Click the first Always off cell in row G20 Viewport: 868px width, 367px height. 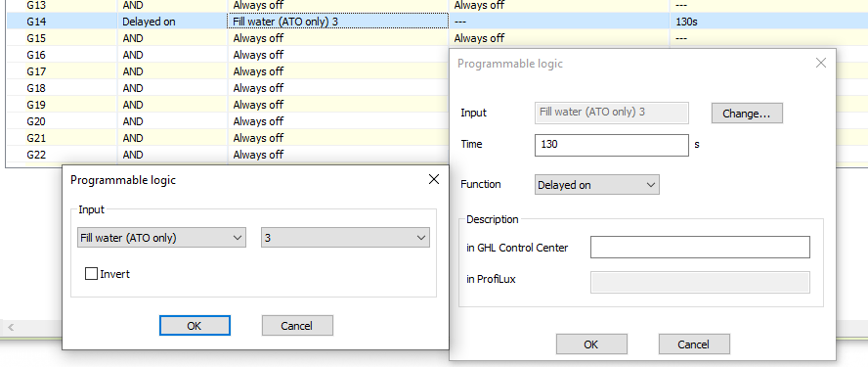coord(337,121)
